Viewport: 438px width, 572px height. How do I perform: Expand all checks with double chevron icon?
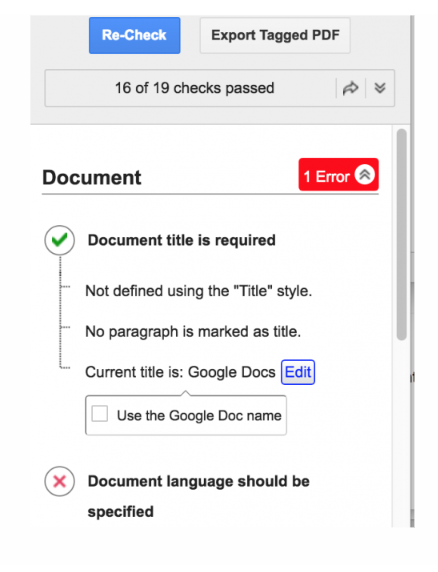click(x=380, y=88)
